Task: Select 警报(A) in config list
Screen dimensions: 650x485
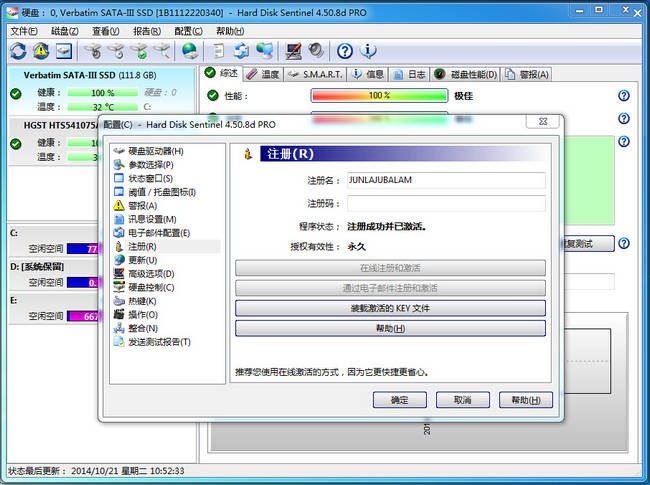Action: coord(135,206)
